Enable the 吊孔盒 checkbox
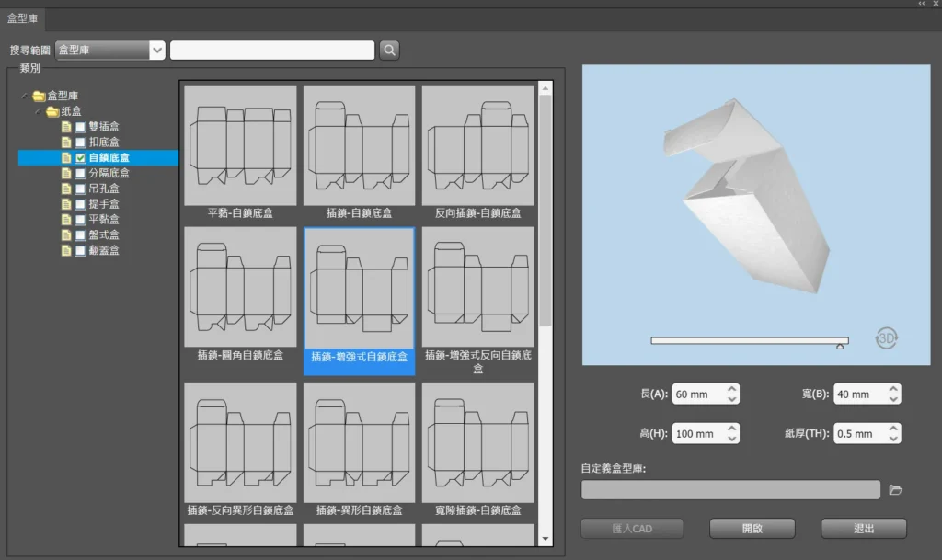942x560 pixels. click(81, 189)
